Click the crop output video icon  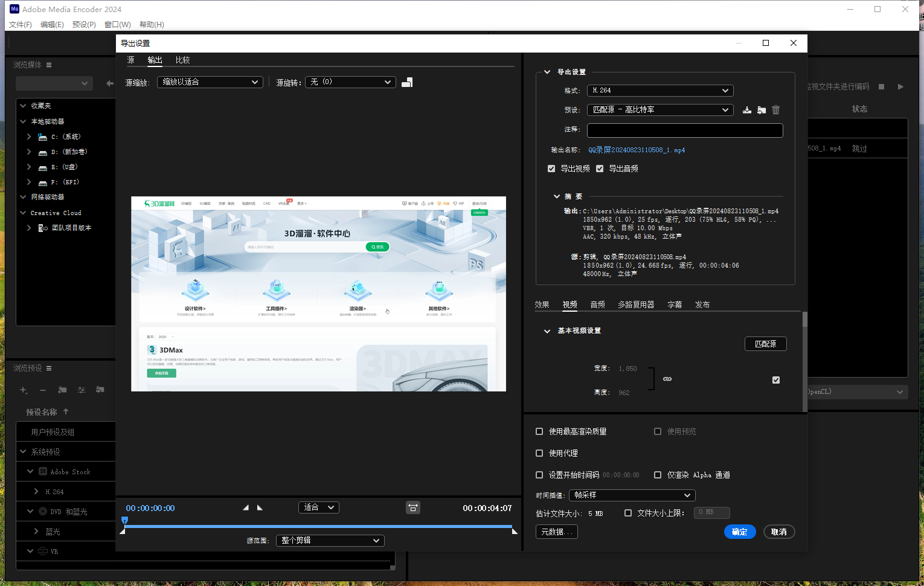pos(407,82)
